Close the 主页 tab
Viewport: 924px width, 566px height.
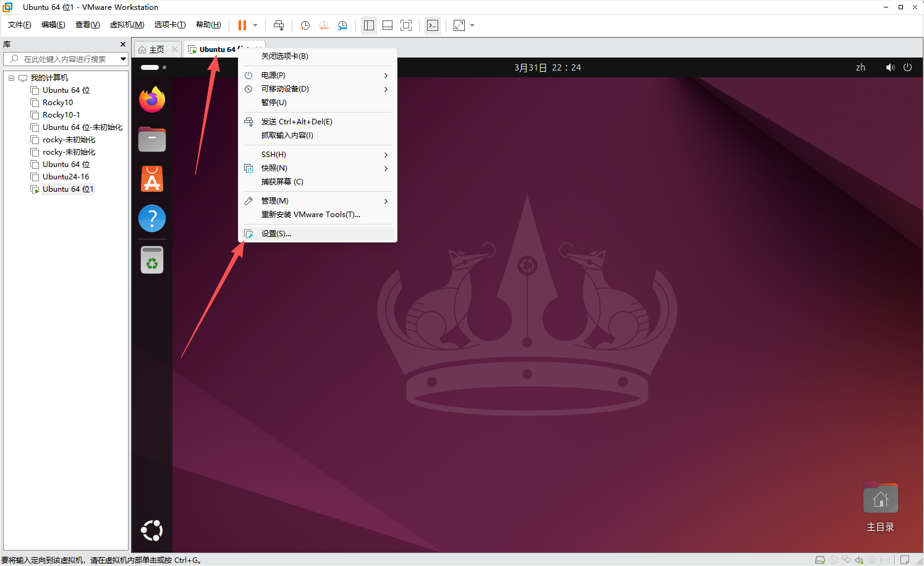tap(175, 49)
